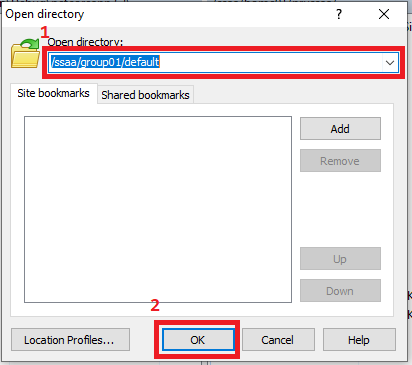Add a new site bookmark
This screenshot has width=412, height=365.
click(x=340, y=128)
